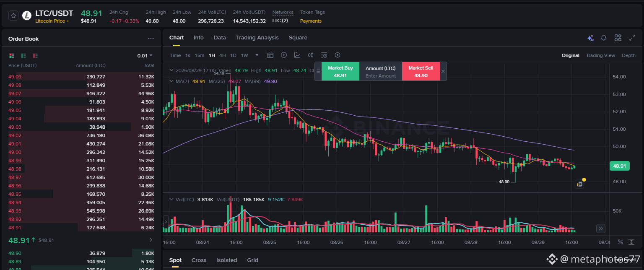
Task: Select the Cross margin tab
Action: click(199, 260)
